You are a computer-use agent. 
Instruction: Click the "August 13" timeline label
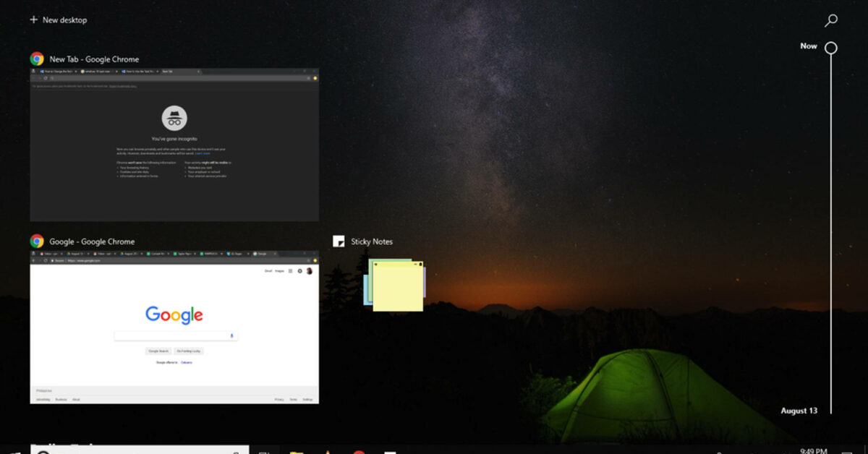pos(799,411)
